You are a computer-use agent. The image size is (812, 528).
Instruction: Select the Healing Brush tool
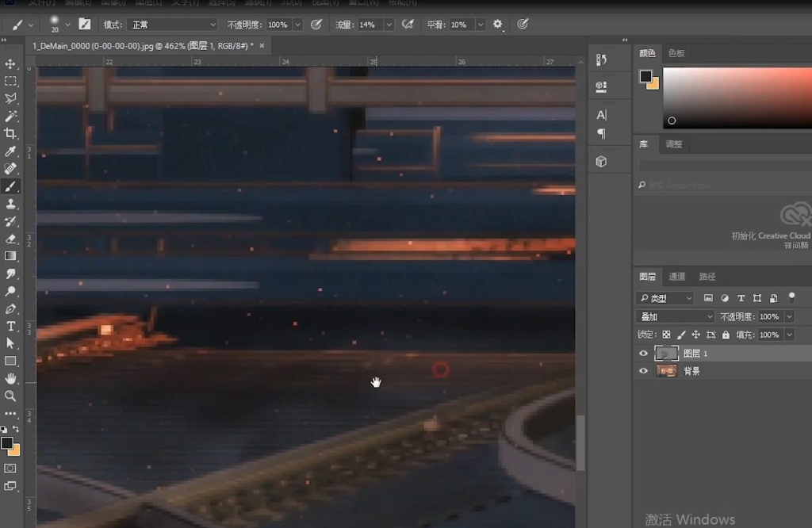click(x=10, y=169)
